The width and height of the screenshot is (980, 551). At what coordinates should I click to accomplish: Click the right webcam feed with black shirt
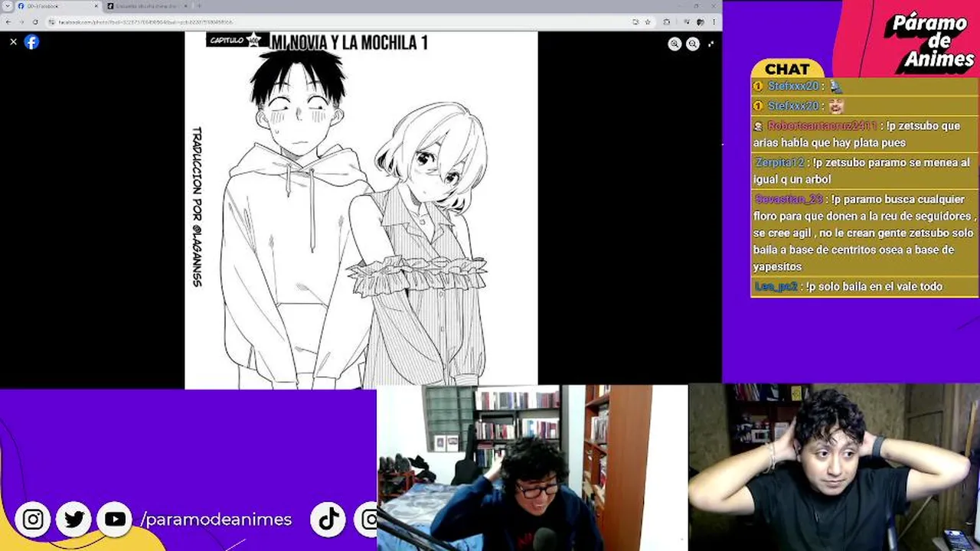pyautogui.click(x=834, y=467)
